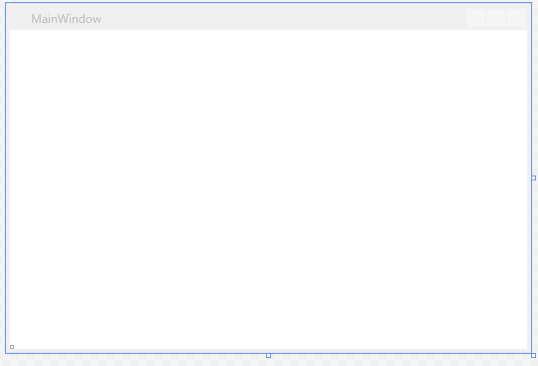Select the right-edge resize handle of the window
Image resolution: width=538 pixels, height=366 pixels.
click(534, 178)
